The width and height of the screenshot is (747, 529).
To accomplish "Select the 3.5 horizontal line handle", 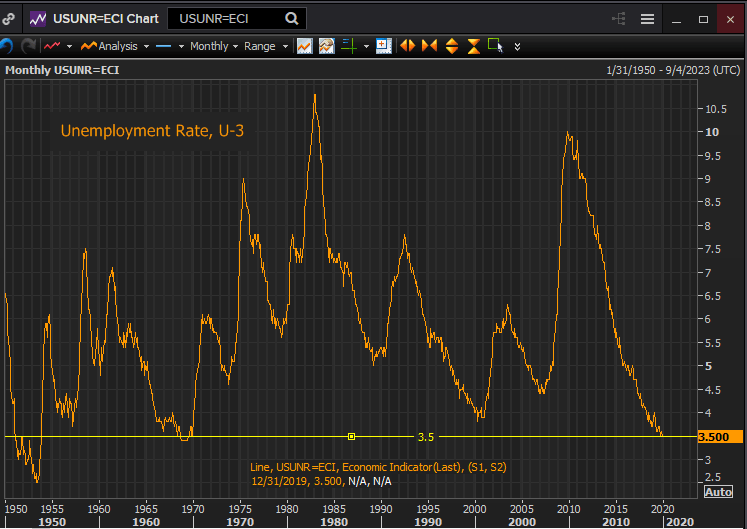I will [351, 436].
